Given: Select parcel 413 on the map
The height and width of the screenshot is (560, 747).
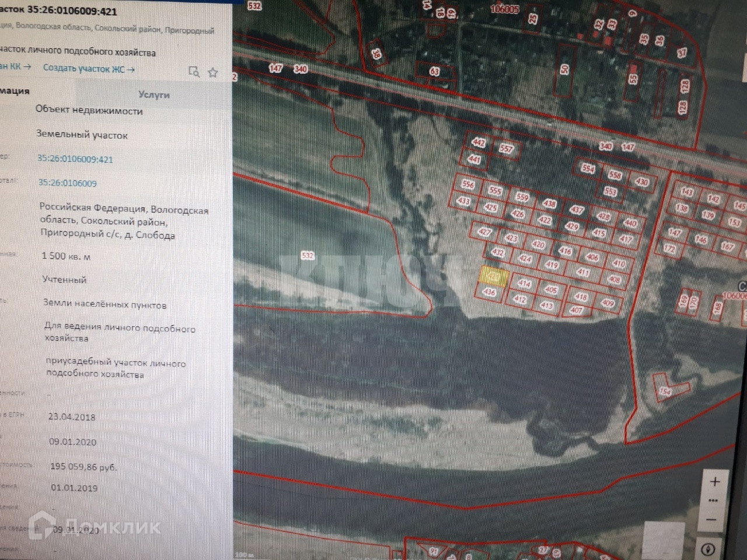Looking at the screenshot, I should [547, 306].
